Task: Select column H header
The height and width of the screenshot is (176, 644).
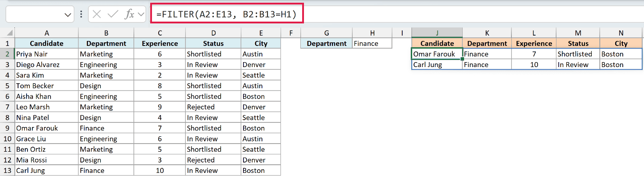Action: click(372, 33)
